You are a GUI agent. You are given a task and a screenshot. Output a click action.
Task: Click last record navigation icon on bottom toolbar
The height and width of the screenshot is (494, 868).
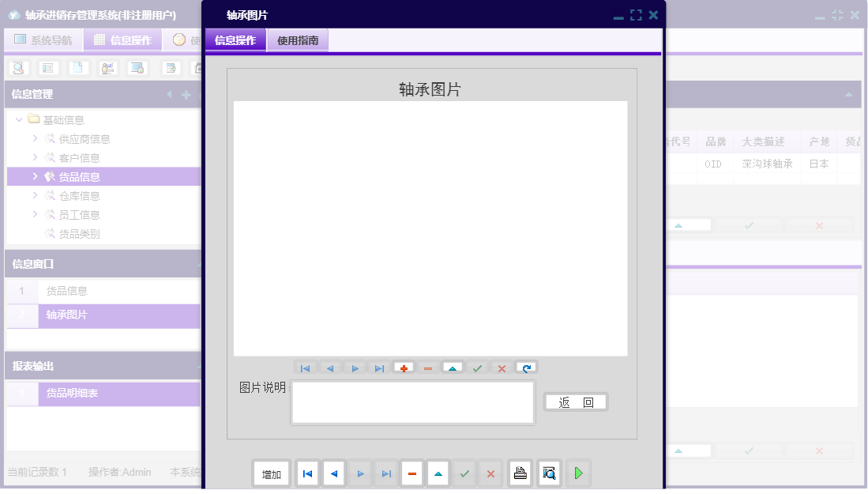click(x=385, y=473)
